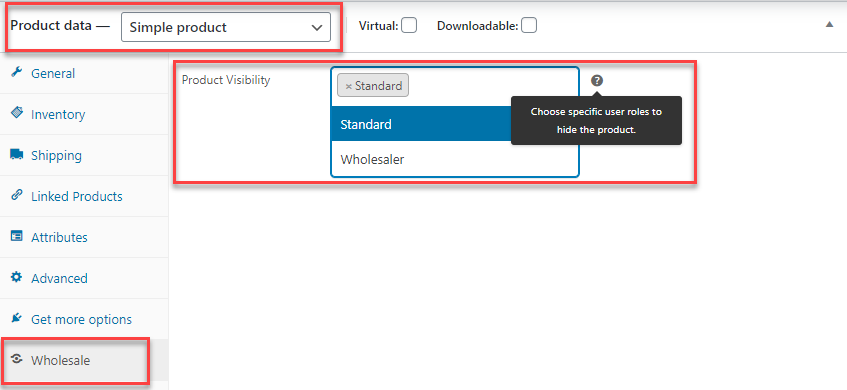The width and height of the screenshot is (847, 390).
Task: Click the Get more options plug icon
Action: tap(17, 318)
